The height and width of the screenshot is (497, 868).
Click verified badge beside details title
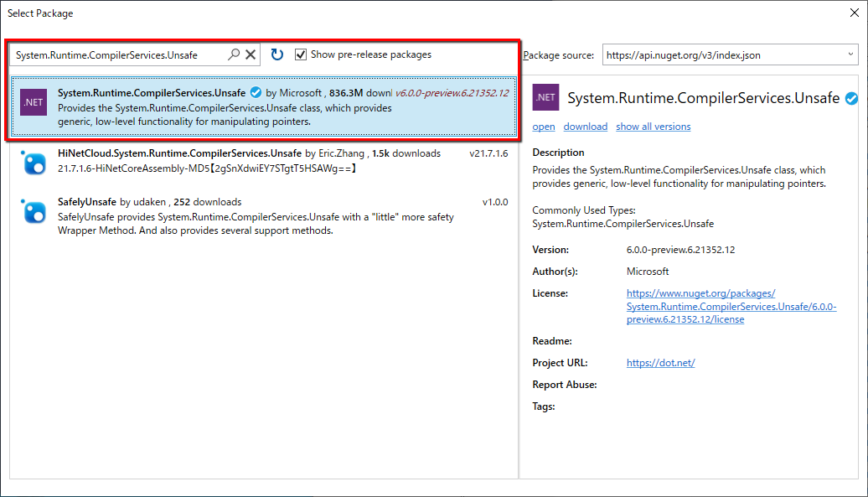pyautogui.click(x=851, y=99)
